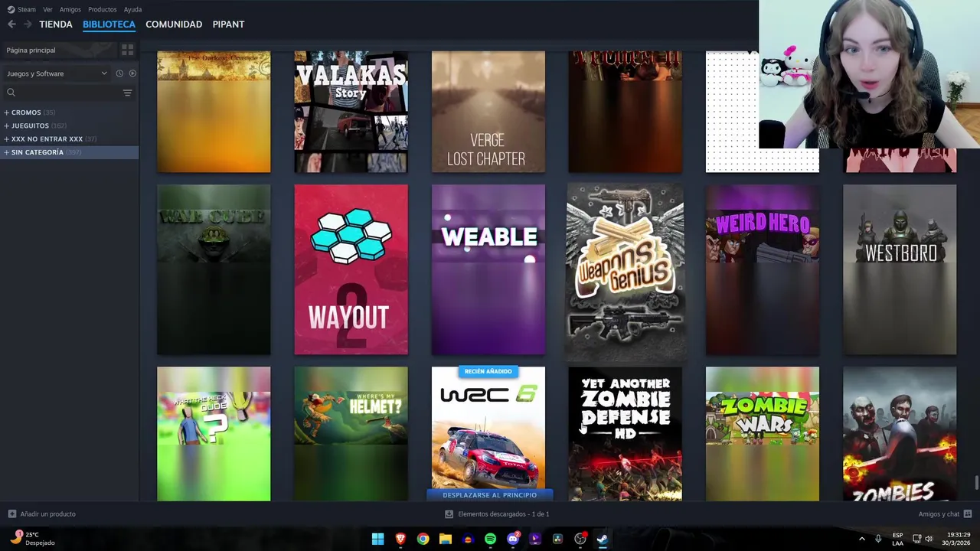Click Desplazarse al principio button
The width and height of the screenshot is (980, 551).
489,495
